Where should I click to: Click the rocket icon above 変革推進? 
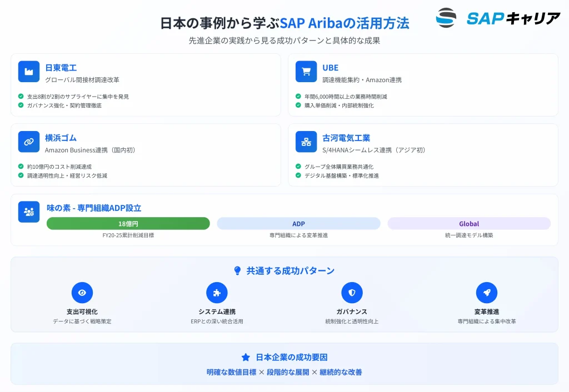point(487,293)
